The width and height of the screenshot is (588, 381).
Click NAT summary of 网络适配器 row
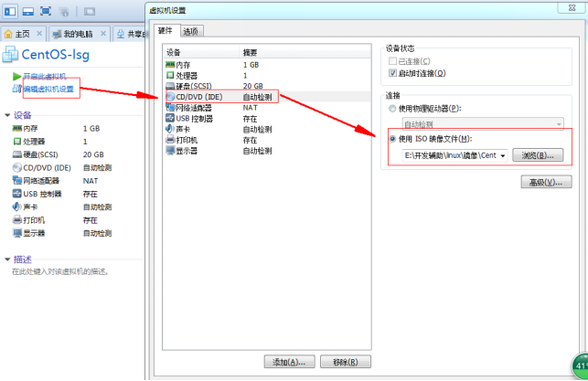tap(251, 108)
